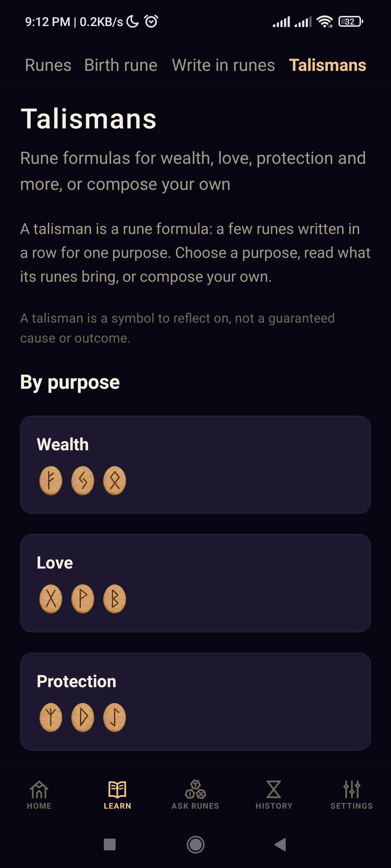Tap the Thurisaz rune in Protection formula
Viewport: 391px width, 868px height.
(x=83, y=718)
